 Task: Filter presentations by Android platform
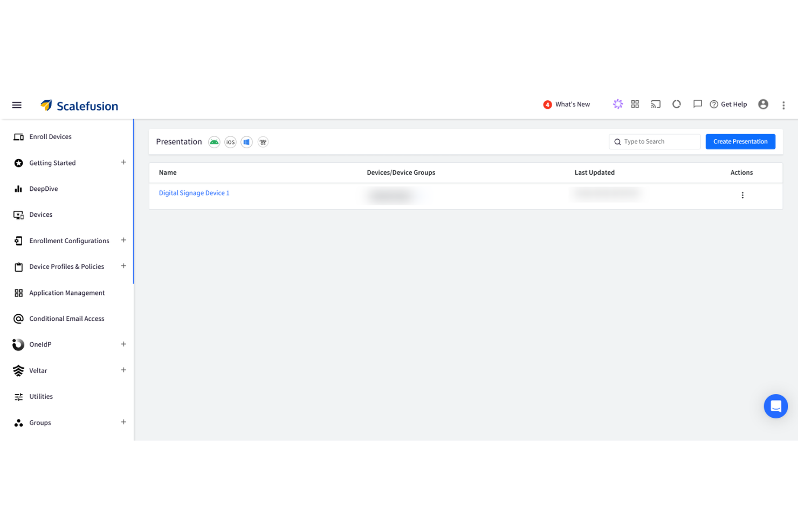click(x=214, y=142)
